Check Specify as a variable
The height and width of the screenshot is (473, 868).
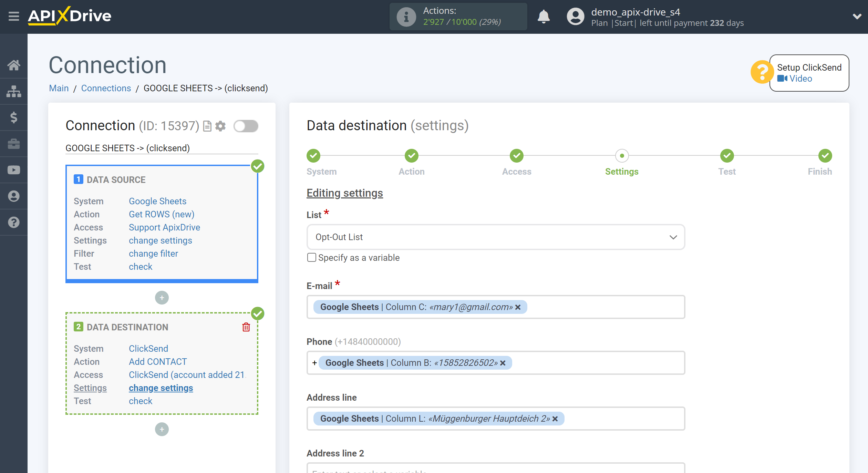click(x=312, y=258)
